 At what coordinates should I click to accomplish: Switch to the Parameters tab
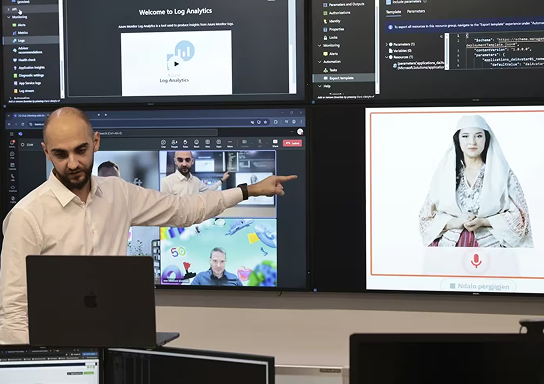[x=416, y=11]
